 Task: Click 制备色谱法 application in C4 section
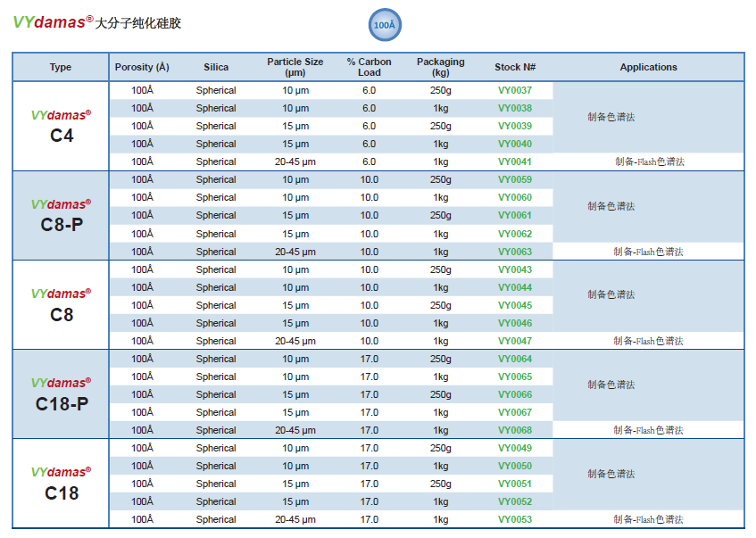coord(611,117)
